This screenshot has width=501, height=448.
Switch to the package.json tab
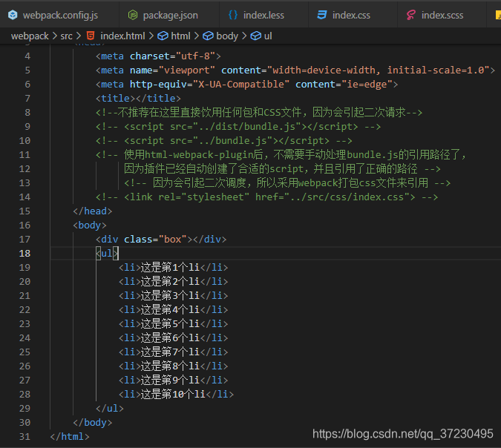169,15
